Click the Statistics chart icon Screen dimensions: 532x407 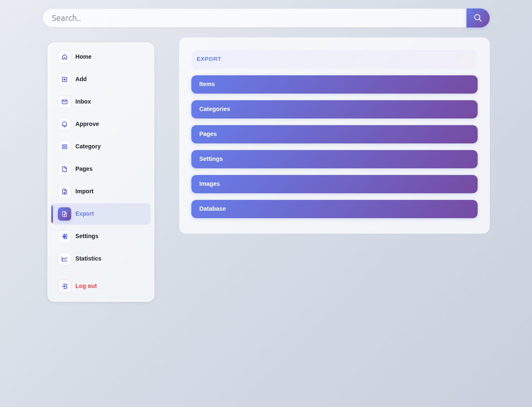pyautogui.click(x=64, y=259)
